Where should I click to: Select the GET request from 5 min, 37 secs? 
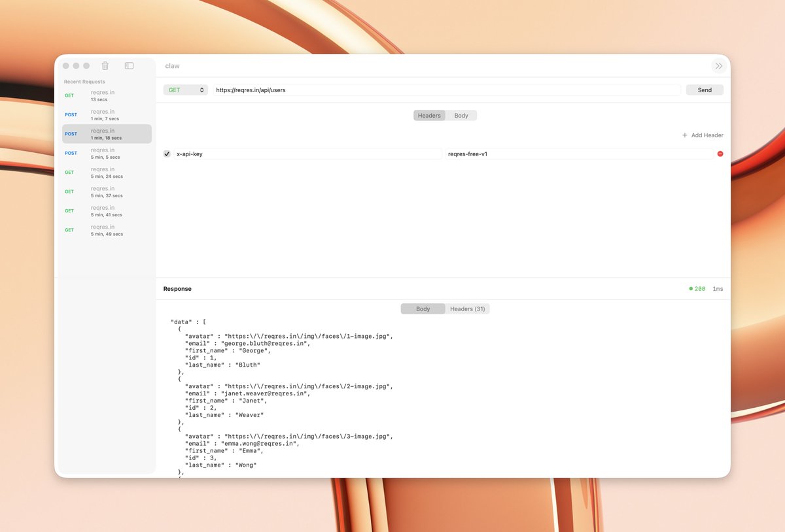pyautogui.click(x=107, y=191)
